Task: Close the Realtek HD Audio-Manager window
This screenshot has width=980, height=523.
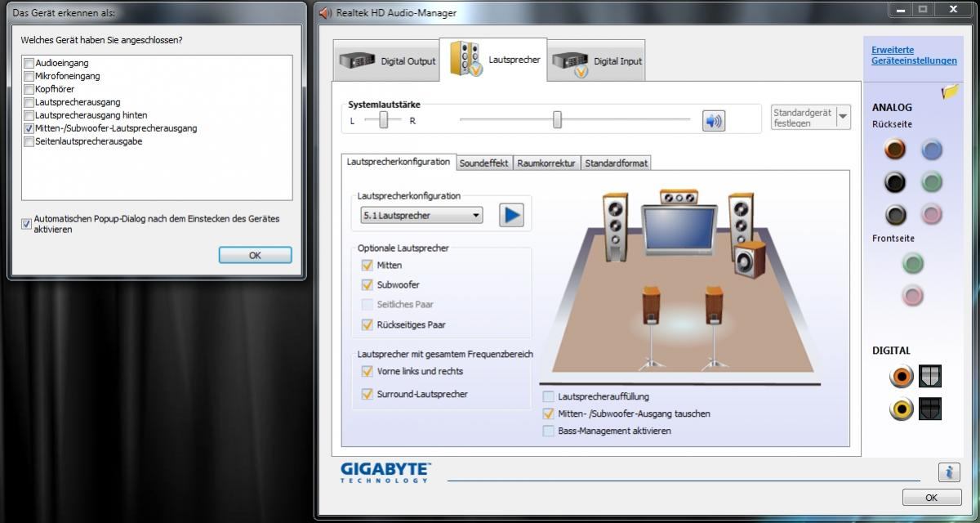Action: pyautogui.click(x=954, y=10)
